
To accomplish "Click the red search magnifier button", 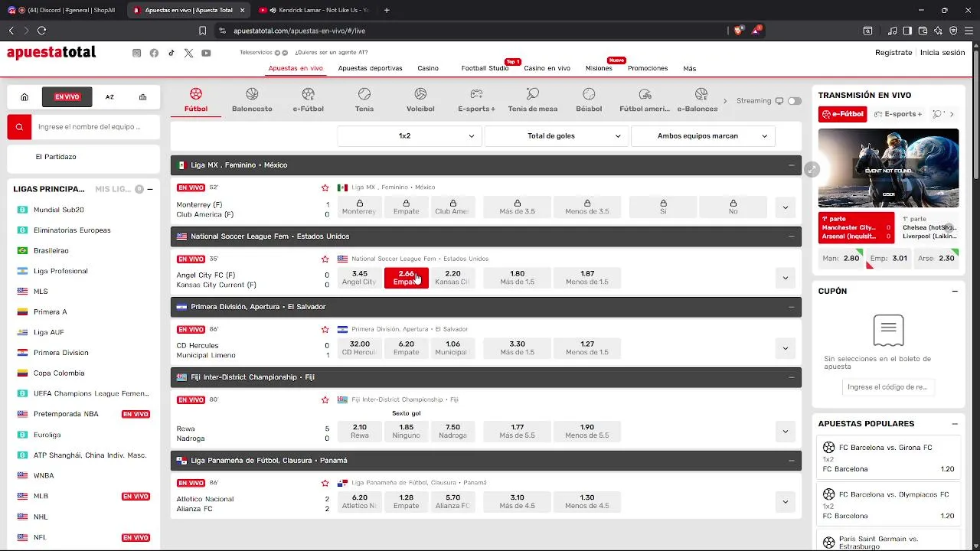I will [x=20, y=127].
